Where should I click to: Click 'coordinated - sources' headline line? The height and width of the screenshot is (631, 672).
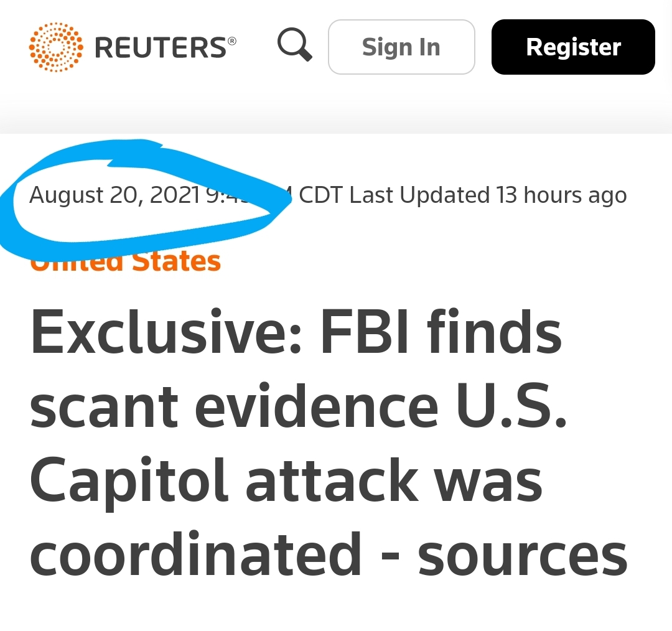[329, 554]
